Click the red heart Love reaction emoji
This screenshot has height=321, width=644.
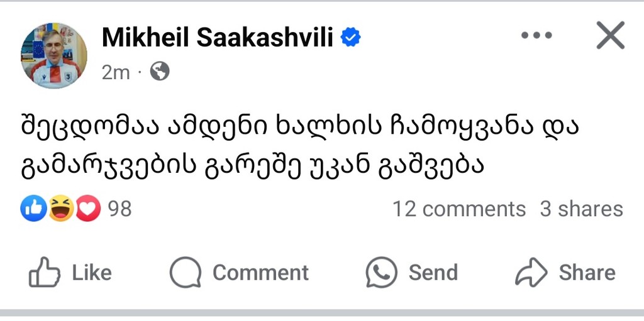88,209
